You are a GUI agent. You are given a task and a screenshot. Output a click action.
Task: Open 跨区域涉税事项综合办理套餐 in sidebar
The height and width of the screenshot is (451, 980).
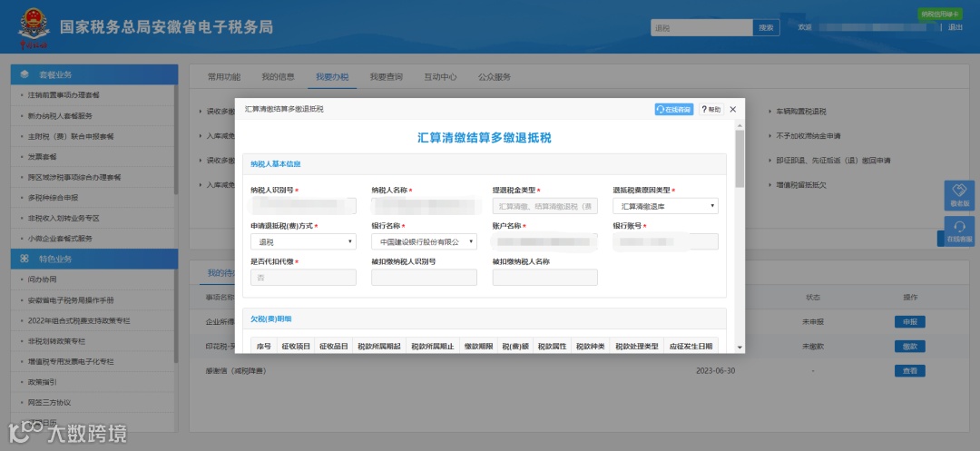[74, 177]
